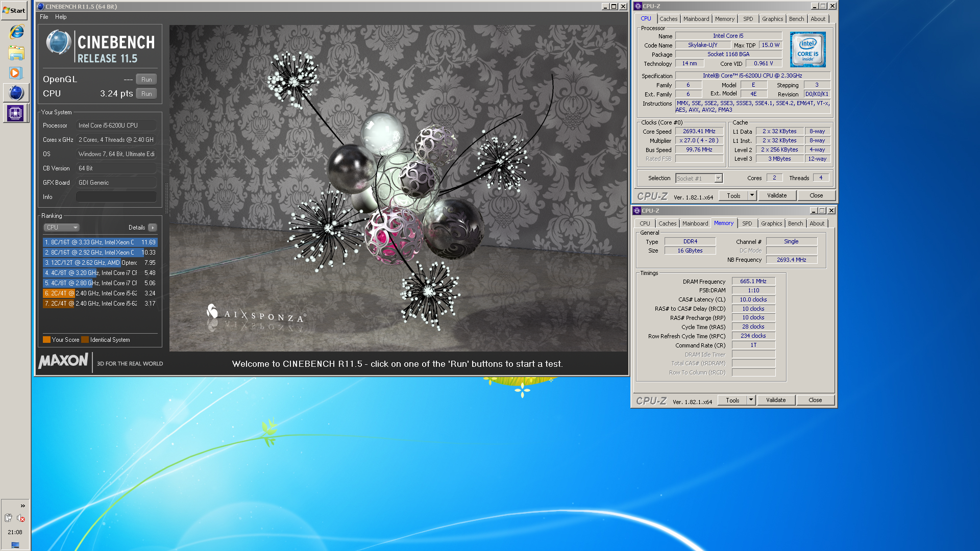Open Windows Explorer folder icon on taskbar
Image resolution: width=980 pixels, height=551 pixels.
tap(16, 53)
